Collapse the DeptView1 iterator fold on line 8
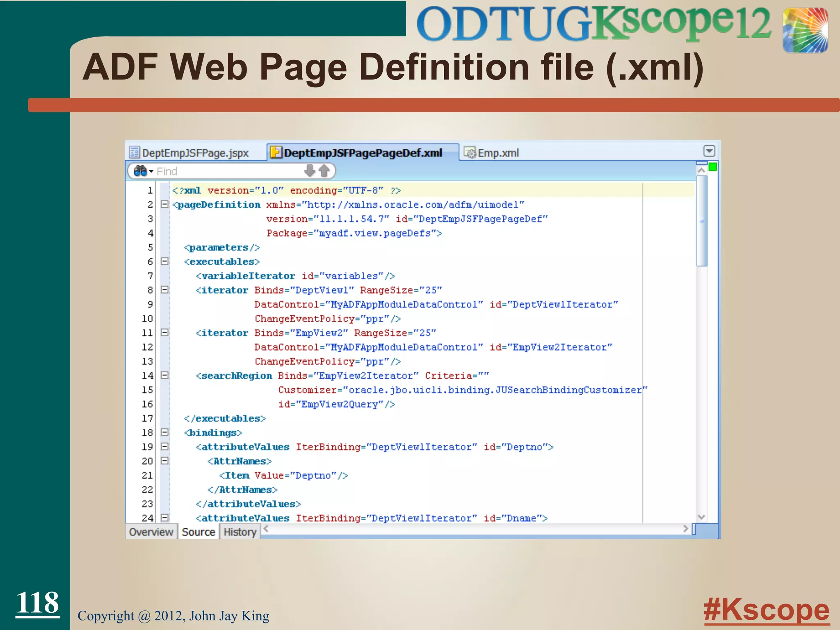This screenshot has height=630, width=840. [x=164, y=290]
